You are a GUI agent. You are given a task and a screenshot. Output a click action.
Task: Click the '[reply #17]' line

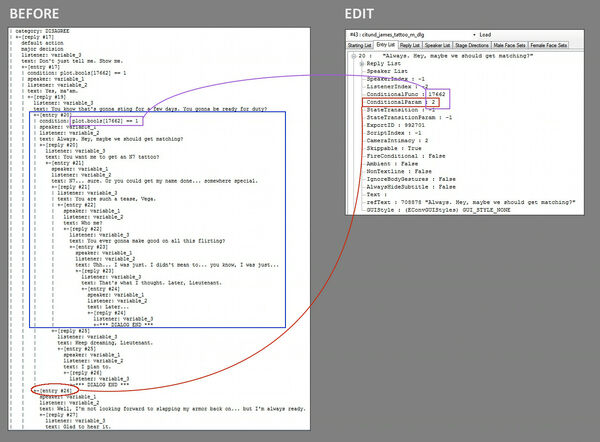click(x=37, y=37)
